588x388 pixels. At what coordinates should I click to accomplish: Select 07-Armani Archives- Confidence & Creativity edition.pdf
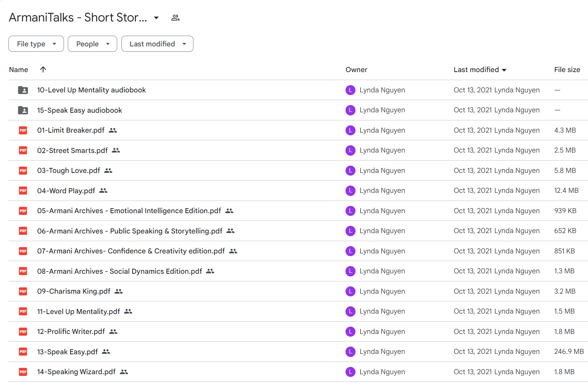click(131, 251)
